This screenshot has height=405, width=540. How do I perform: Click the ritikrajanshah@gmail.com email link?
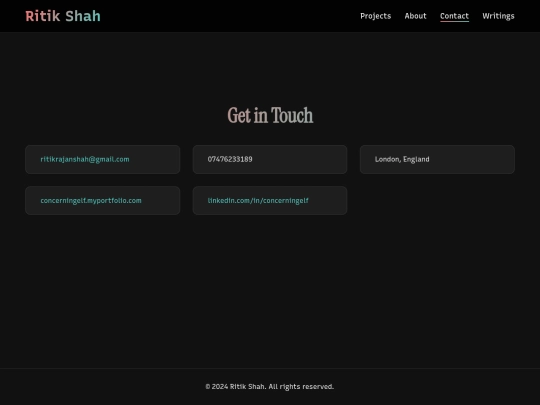pos(85,159)
